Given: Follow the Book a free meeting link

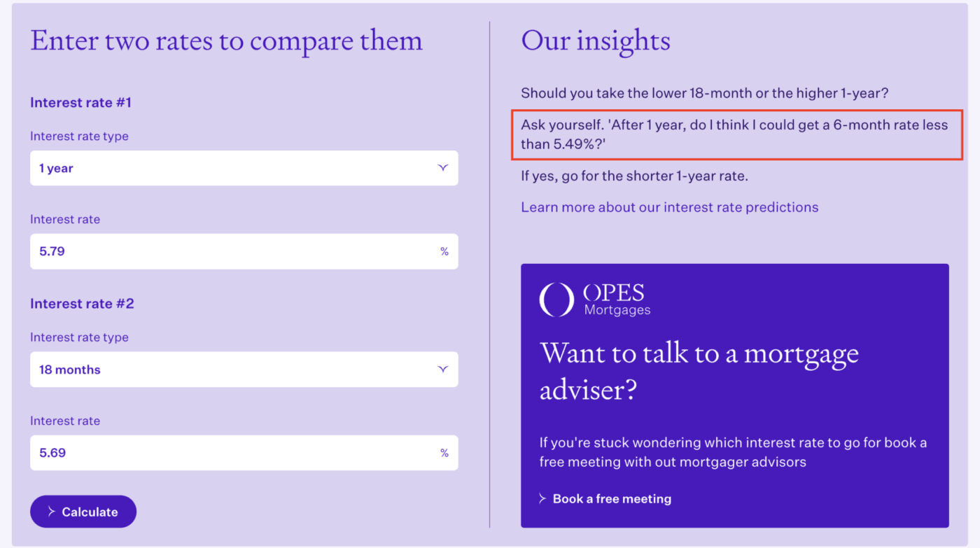Looking at the screenshot, I should (x=612, y=499).
